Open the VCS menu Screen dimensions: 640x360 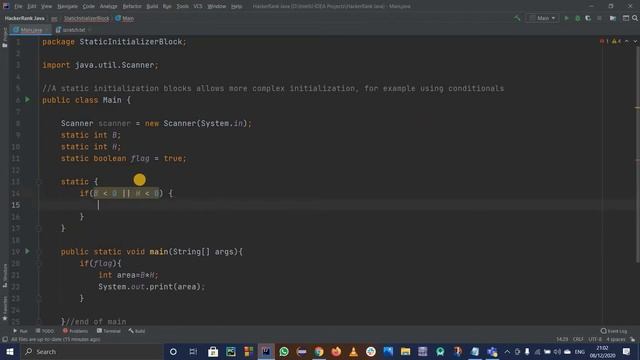tap(198, 6)
